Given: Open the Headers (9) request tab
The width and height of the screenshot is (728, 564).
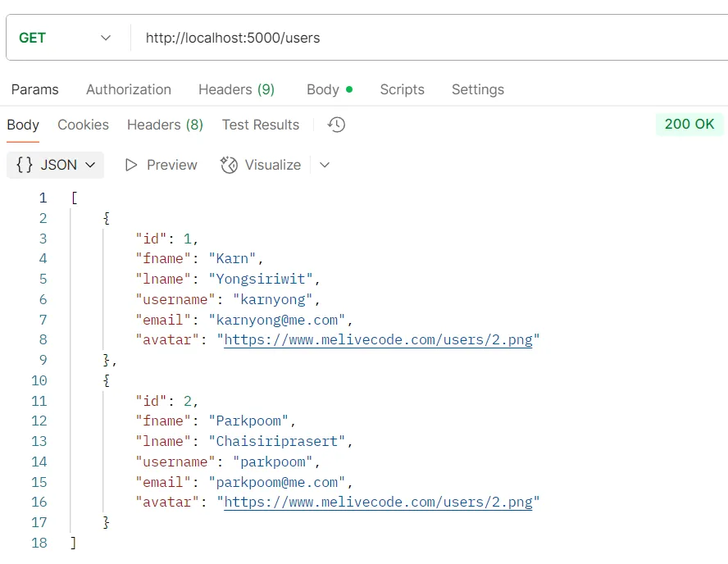Looking at the screenshot, I should click(x=236, y=89).
